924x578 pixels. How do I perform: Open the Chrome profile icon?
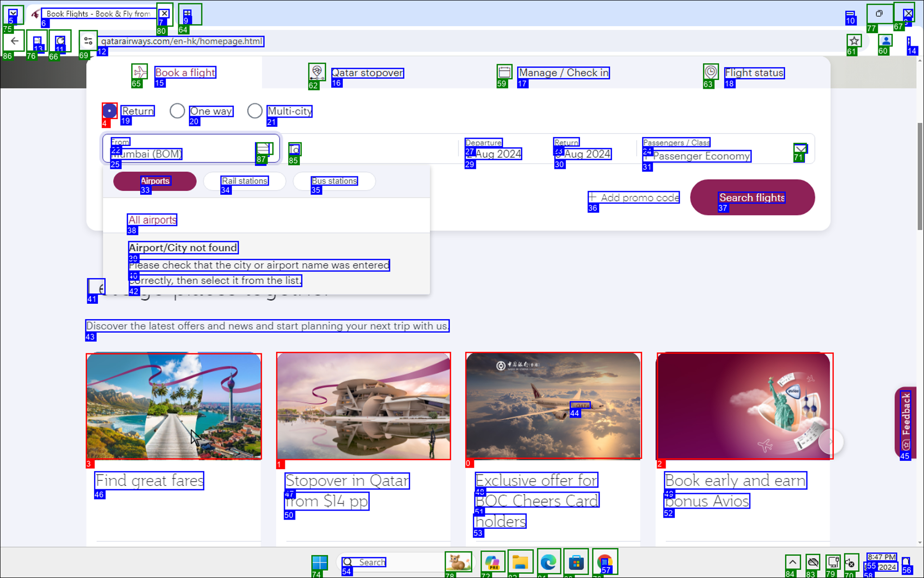coord(885,41)
